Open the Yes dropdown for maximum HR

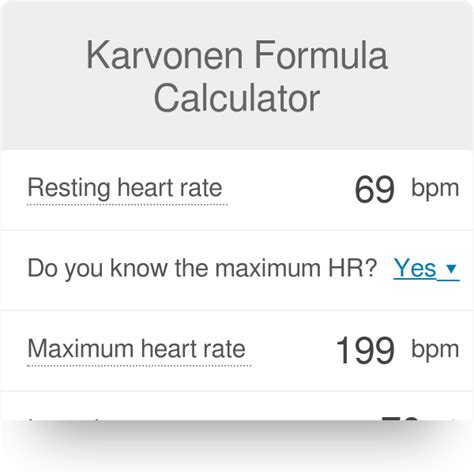pos(426,268)
